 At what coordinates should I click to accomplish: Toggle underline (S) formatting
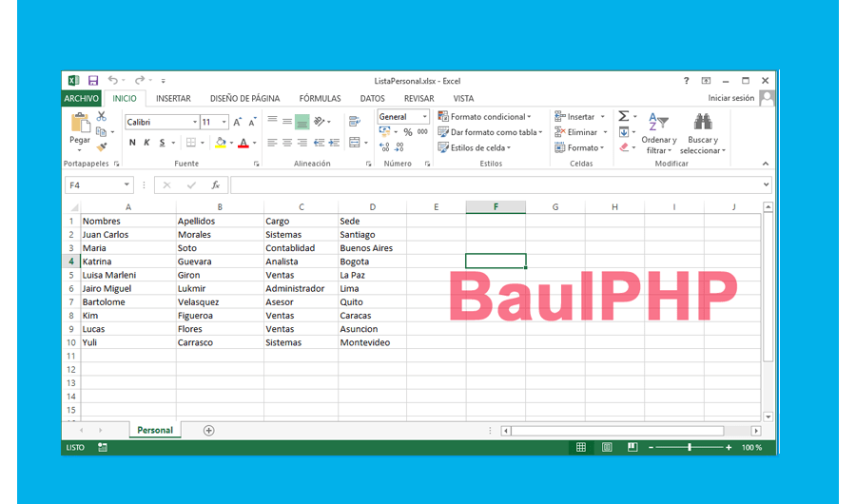(x=162, y=143)
